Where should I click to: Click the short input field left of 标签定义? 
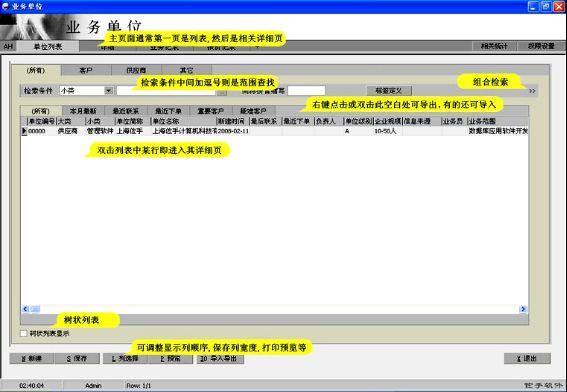coord(306,90)
